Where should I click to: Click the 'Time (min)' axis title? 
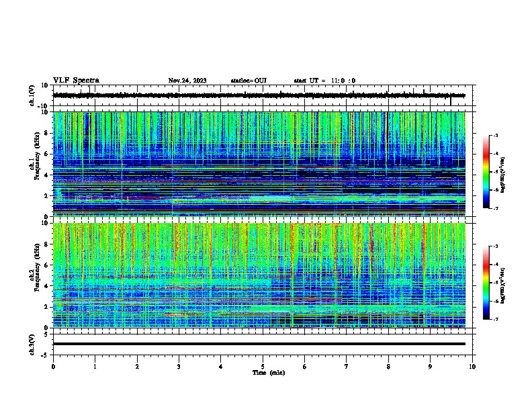click(269, 373)
